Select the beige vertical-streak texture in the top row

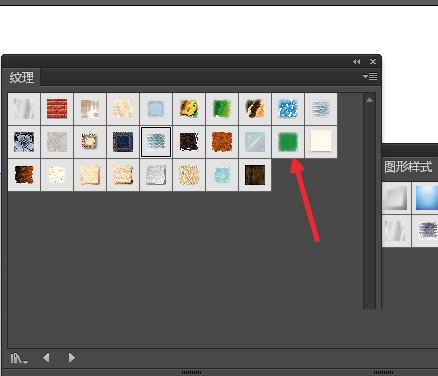pyautogui.click(x=90, y=109)
